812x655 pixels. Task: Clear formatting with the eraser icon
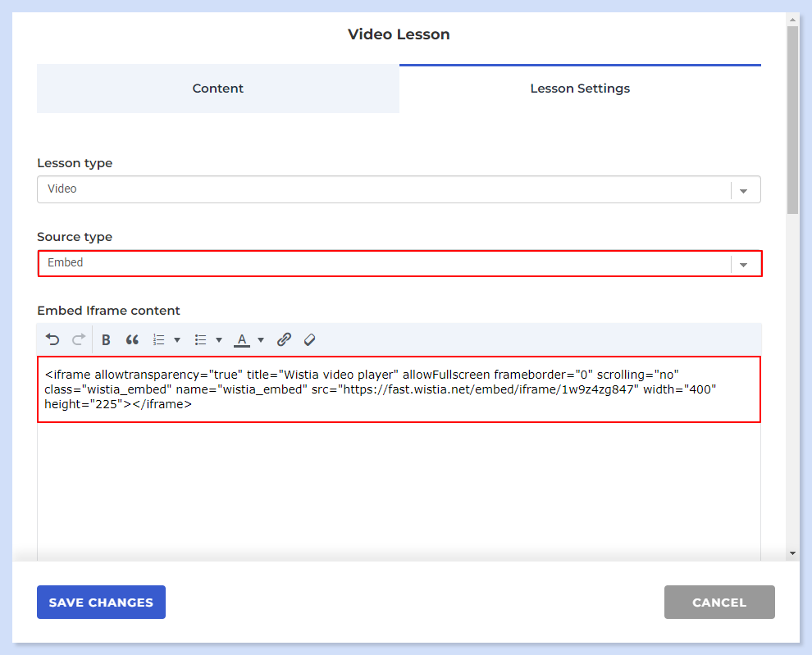click(x=310, y=339)
